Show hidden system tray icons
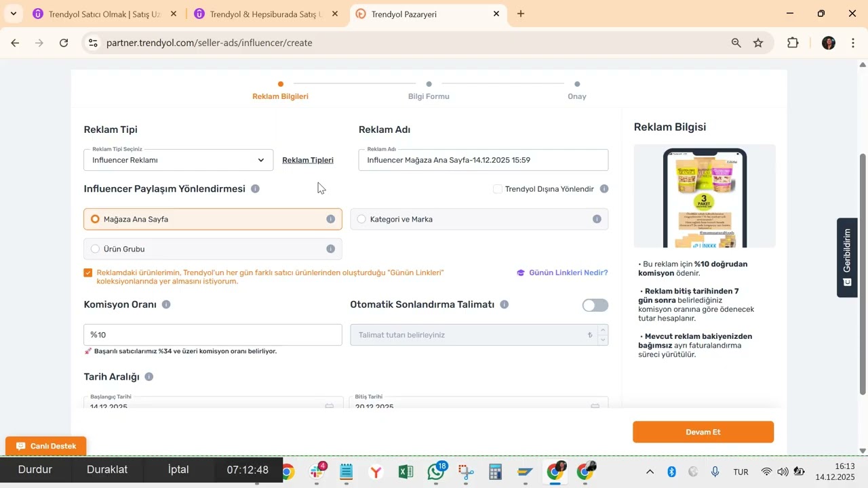The width and height of the screenshot is (868, 488). pyautogui.click(x=650, y=472)
